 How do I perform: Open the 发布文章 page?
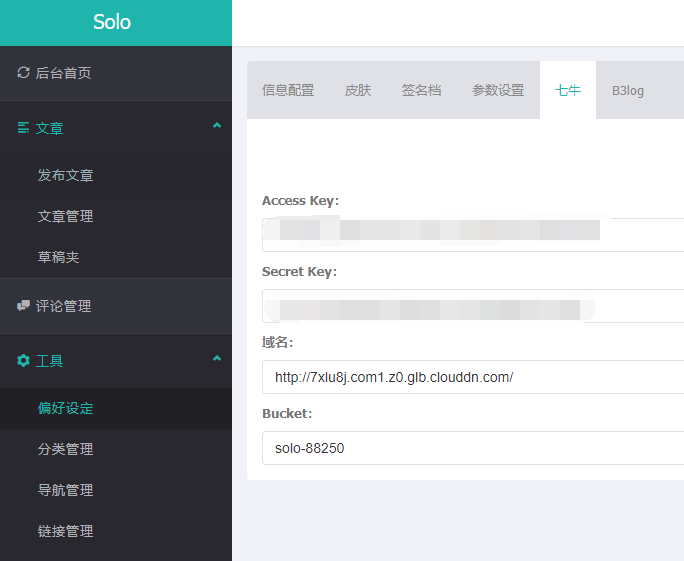[66, 175]
